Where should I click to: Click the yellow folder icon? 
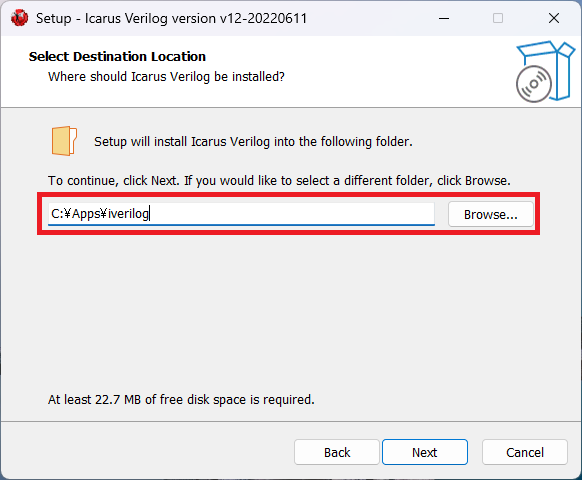[x=64, y=141]
